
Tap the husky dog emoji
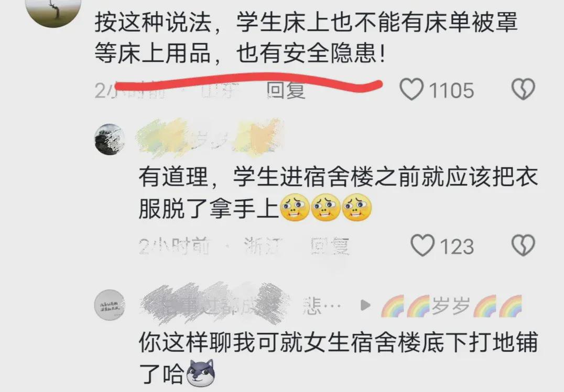[200, 373]
